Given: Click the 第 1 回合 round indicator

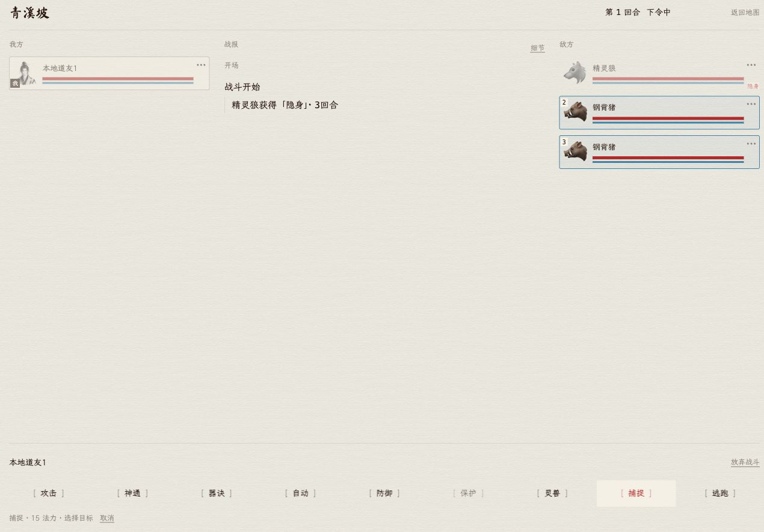Looking at the screenshot, I should pos(623,12).
